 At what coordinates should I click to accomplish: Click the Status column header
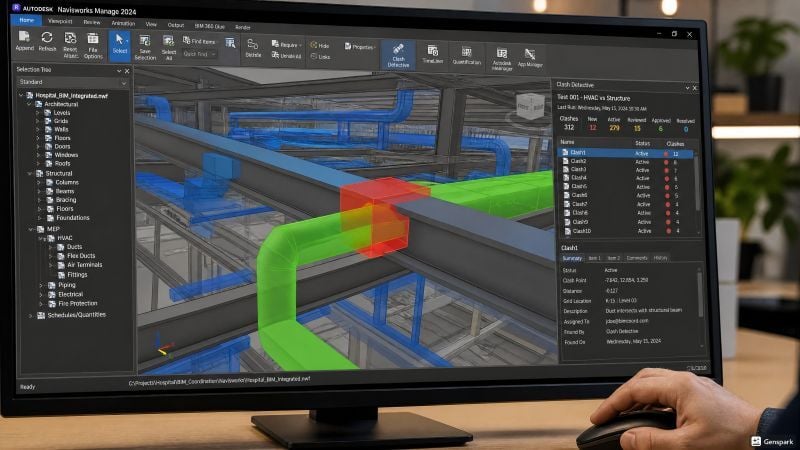(642, 143)
